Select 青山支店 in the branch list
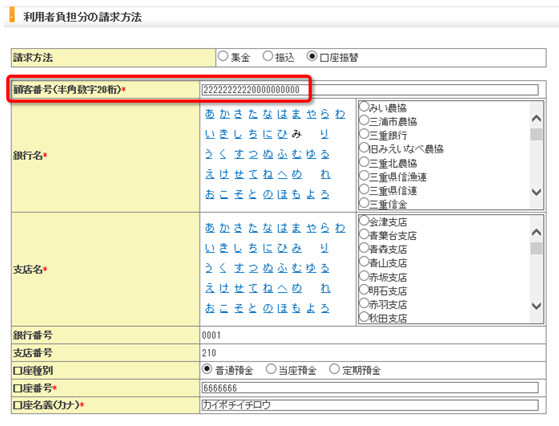Screen dimensions: 559x426 tap(364, 262)
